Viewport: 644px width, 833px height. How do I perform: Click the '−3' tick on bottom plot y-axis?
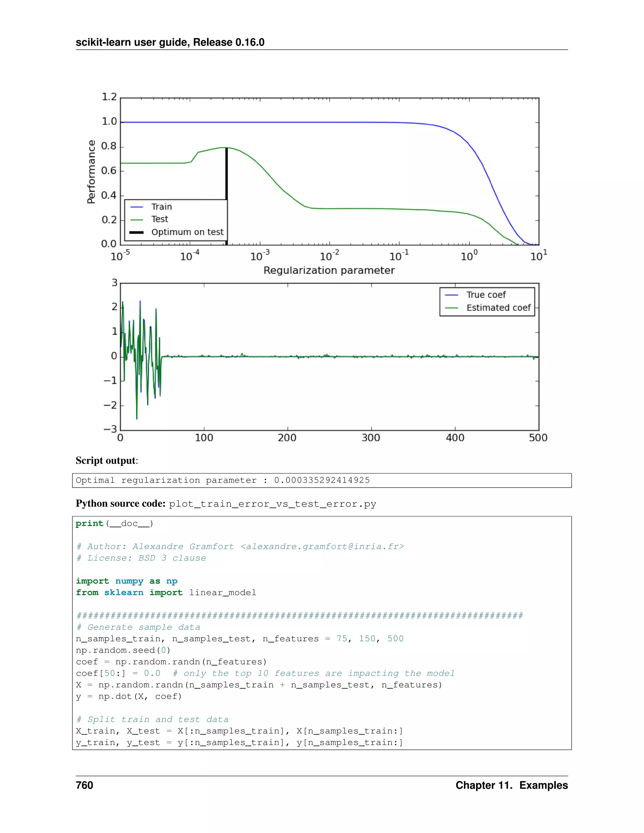[110, 429]
